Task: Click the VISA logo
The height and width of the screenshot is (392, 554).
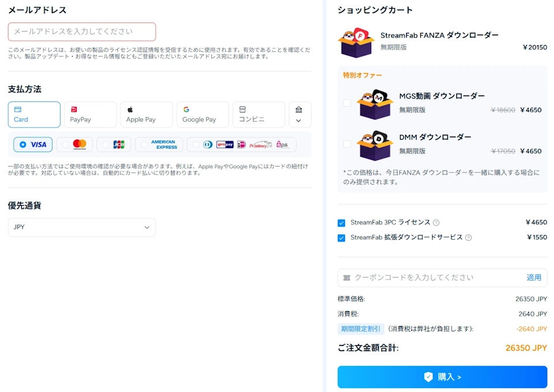Action: point(39,145)
